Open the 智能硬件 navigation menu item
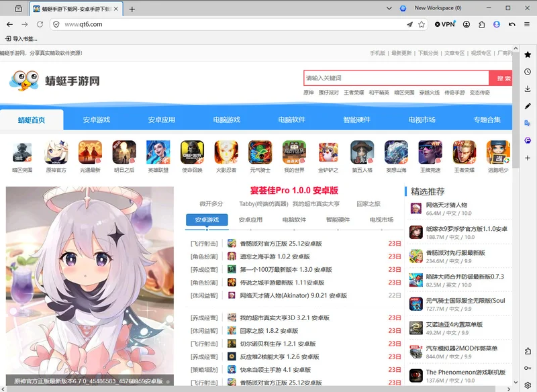This screenshot has height=392, width=537. [x=357, y=120]
